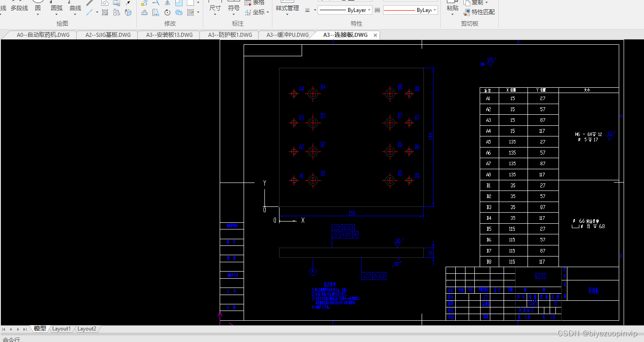The width and height of the screenshot is (644, 342).
Task: Open the Layout1 tab
Action: pyautogui.click(x=61, y=329)
